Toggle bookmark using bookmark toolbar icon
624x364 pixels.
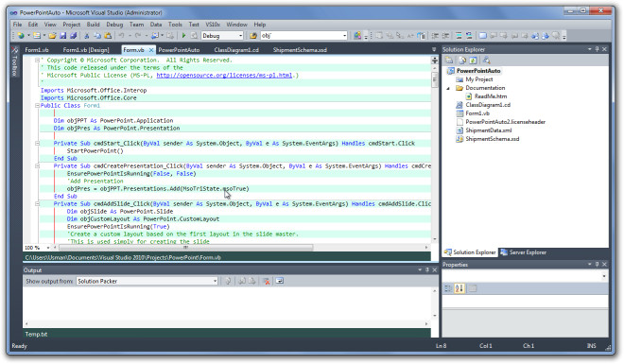[482, 36]
